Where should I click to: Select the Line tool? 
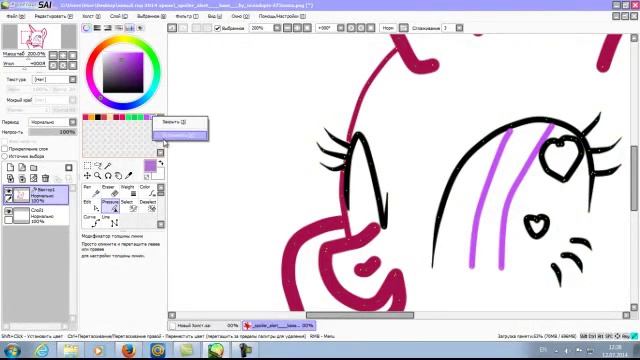pos(110,221)
